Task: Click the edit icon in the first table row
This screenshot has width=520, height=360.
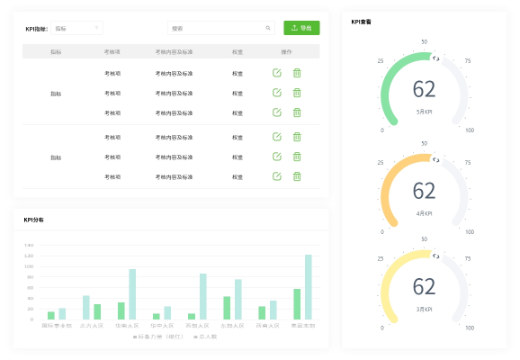Action: pos(277,73)
